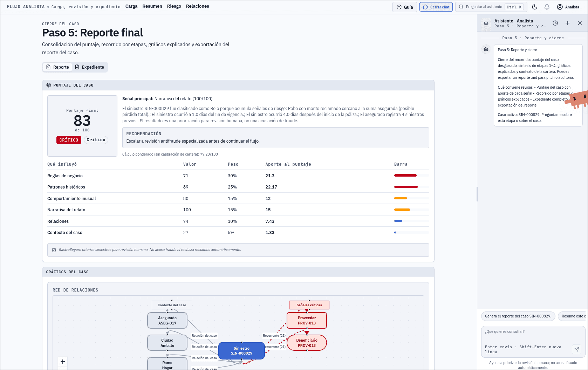The height and width of the screenshot is (370, 588).
Task: Click the Relaciones row in the score table
Action: click(238, 221)
